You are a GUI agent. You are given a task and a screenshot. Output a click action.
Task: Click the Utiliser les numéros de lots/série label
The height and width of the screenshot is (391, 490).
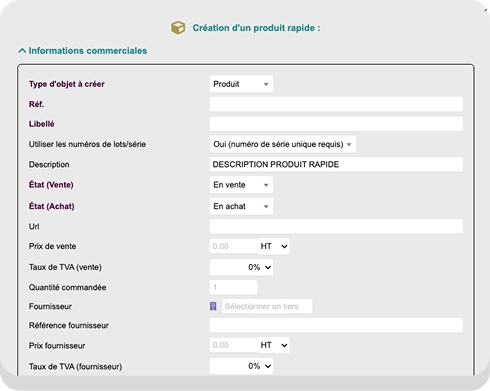click(87, 144)
